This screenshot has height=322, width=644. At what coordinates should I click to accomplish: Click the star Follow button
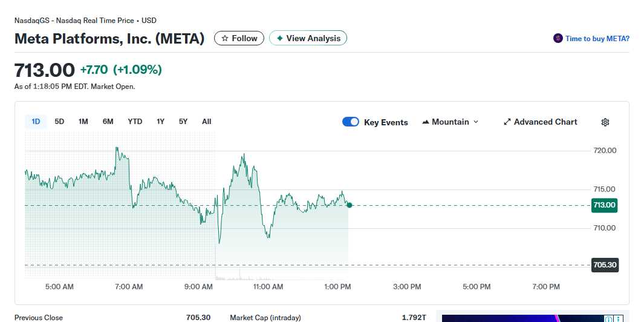239,38
